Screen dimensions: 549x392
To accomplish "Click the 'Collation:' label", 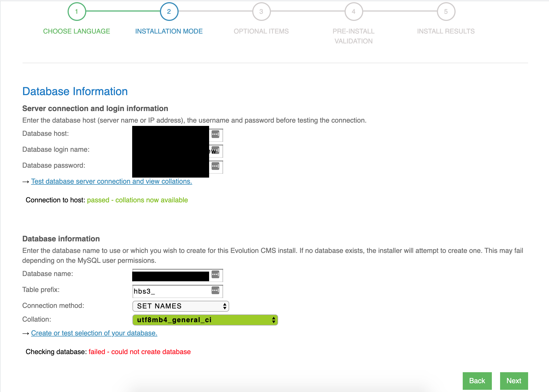I will click(37, 319).
